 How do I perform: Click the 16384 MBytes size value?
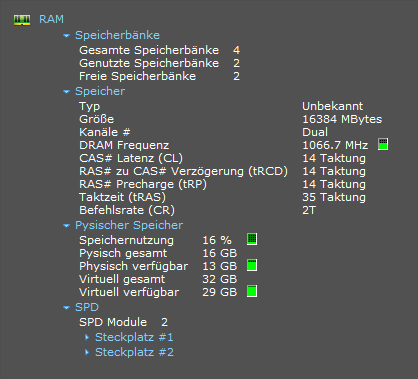point(342,119)
